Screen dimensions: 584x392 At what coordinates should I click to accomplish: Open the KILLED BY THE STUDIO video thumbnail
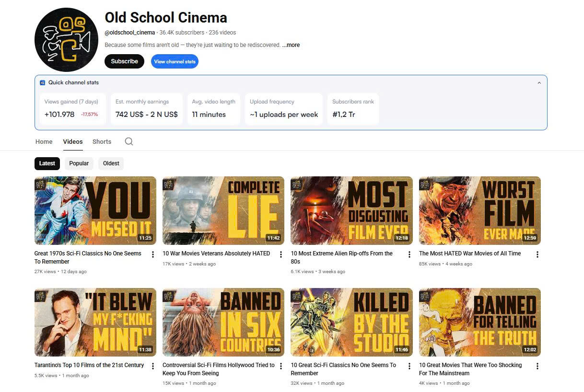[351, 322]
